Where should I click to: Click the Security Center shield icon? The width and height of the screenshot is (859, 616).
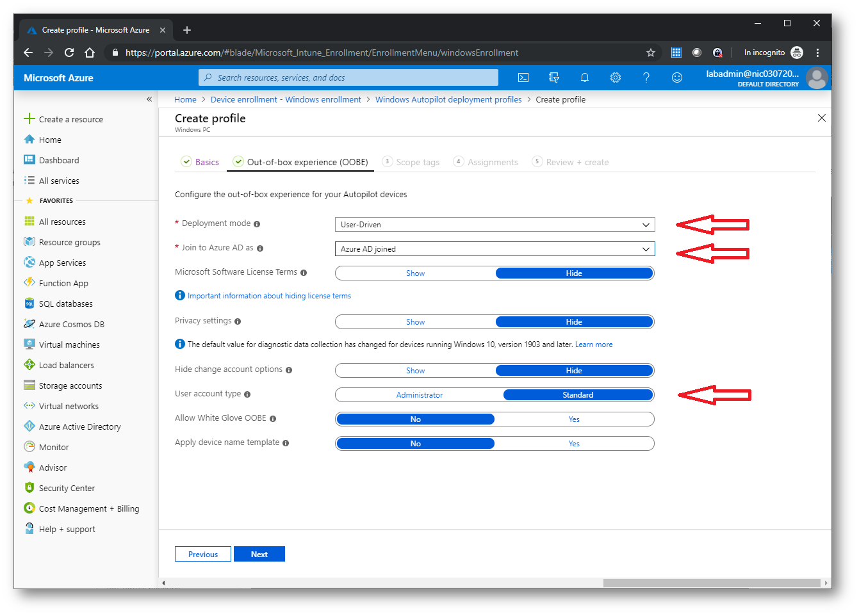[29, 487]
